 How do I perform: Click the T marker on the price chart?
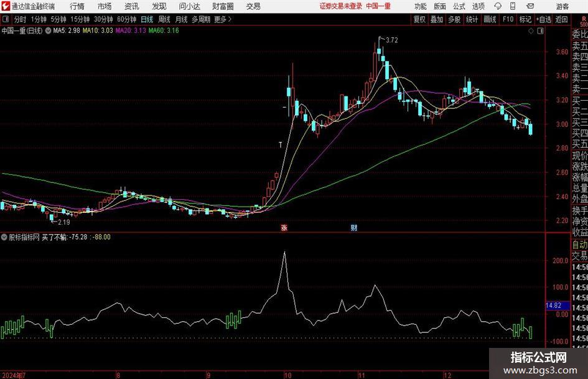coord(280,145)
